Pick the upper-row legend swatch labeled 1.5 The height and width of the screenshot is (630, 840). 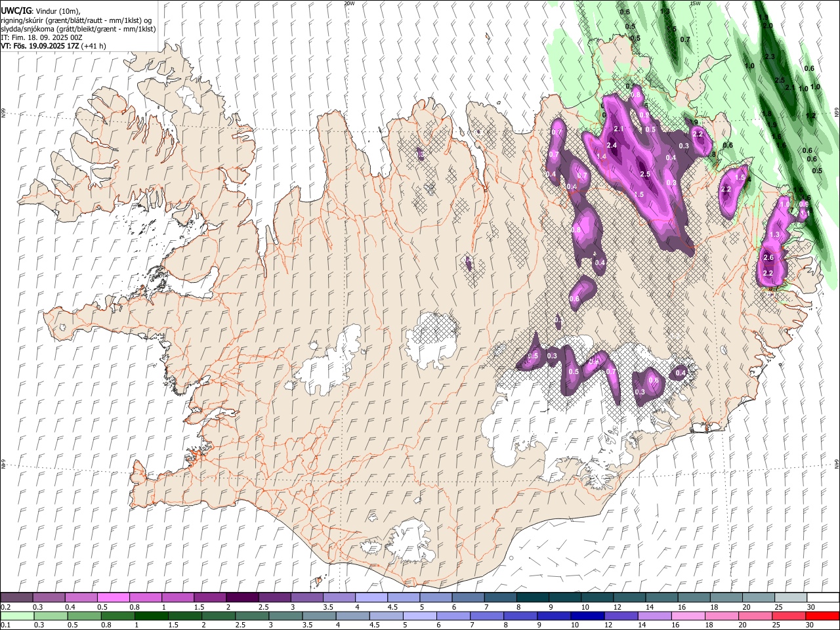tap(210, 598)
